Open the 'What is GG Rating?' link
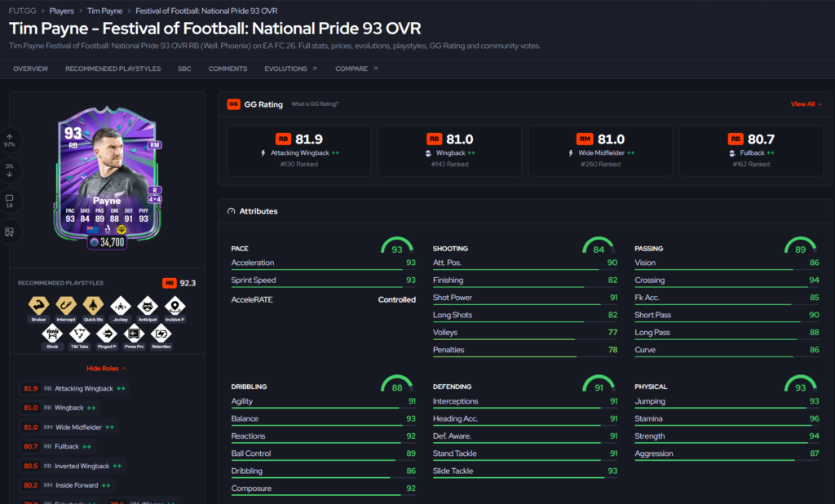The width and height of the screenshot is (835, 504). (x=315, y=104)
